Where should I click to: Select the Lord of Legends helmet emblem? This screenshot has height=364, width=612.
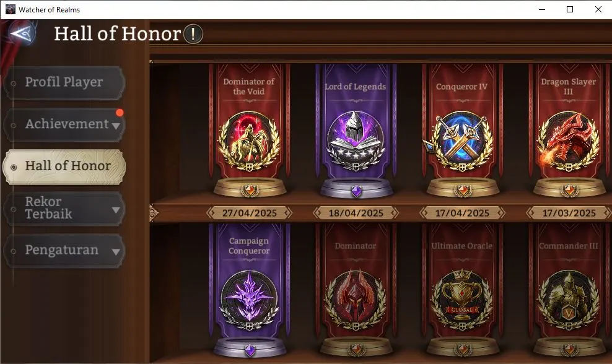[x=356, y=141]
